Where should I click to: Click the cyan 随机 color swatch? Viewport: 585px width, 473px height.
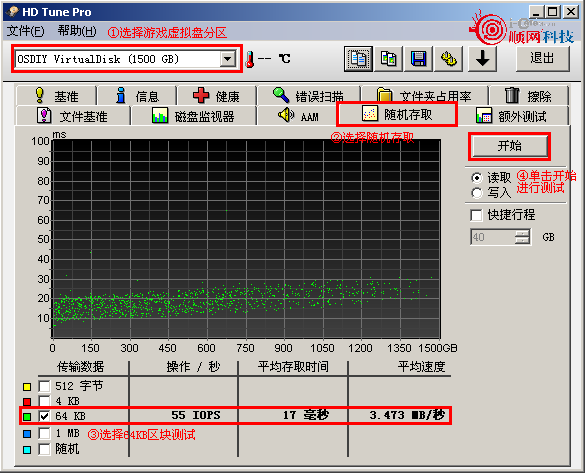[x=27, y=450]
